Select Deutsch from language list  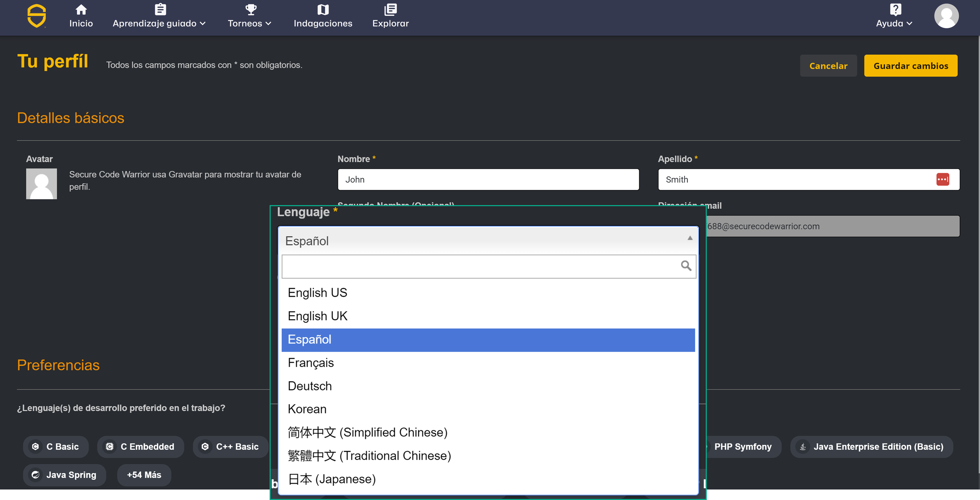488,386
